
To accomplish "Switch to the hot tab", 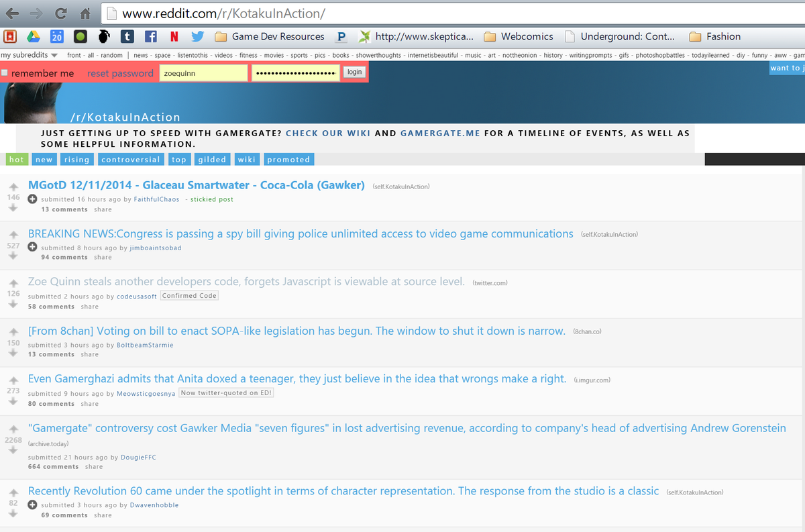I will [17, 160].
